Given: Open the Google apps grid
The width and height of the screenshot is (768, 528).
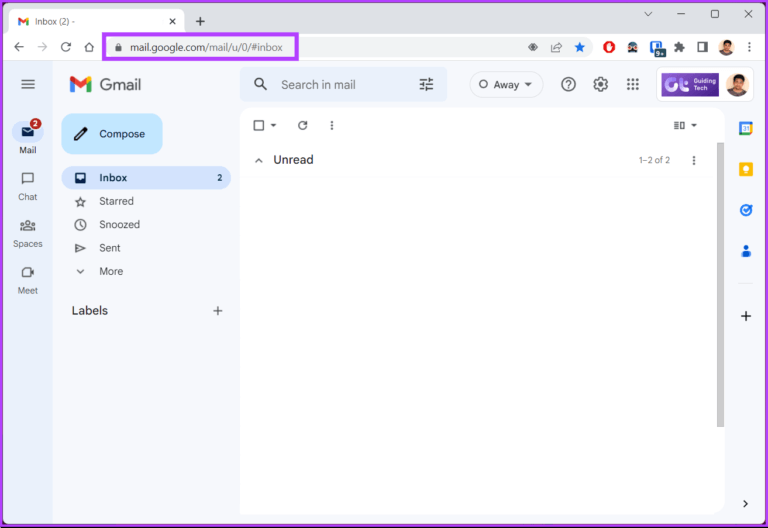Looking at the screenshot, I should coord(633,85).
